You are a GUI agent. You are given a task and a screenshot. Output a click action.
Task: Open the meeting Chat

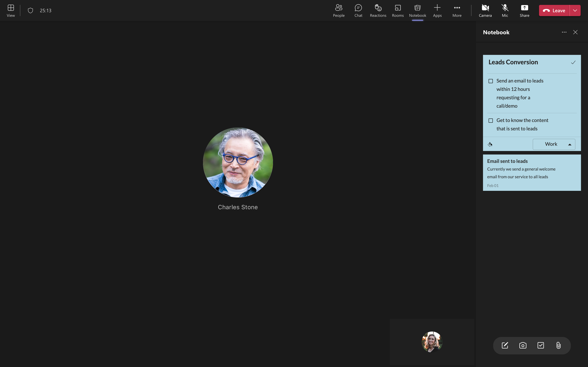[358, 10]
